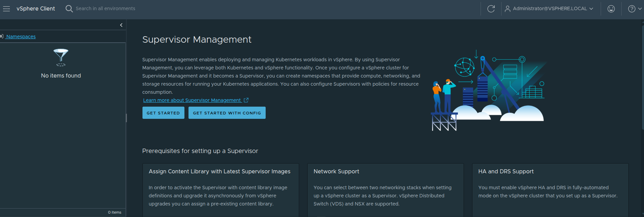
Task: Refresh the vSphere Client view
Action: pos(491,9)
